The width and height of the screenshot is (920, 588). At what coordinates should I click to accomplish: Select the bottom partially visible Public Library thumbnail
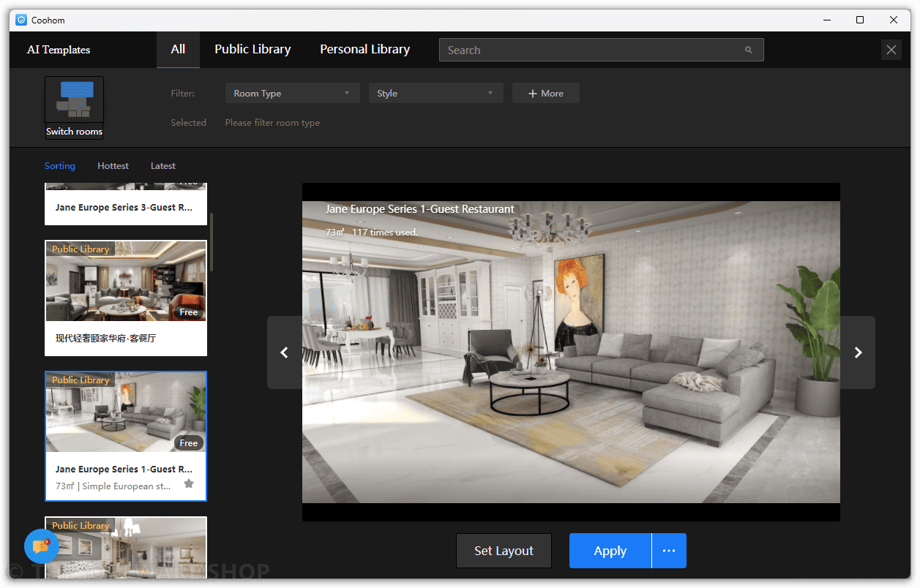pos(126,548)
